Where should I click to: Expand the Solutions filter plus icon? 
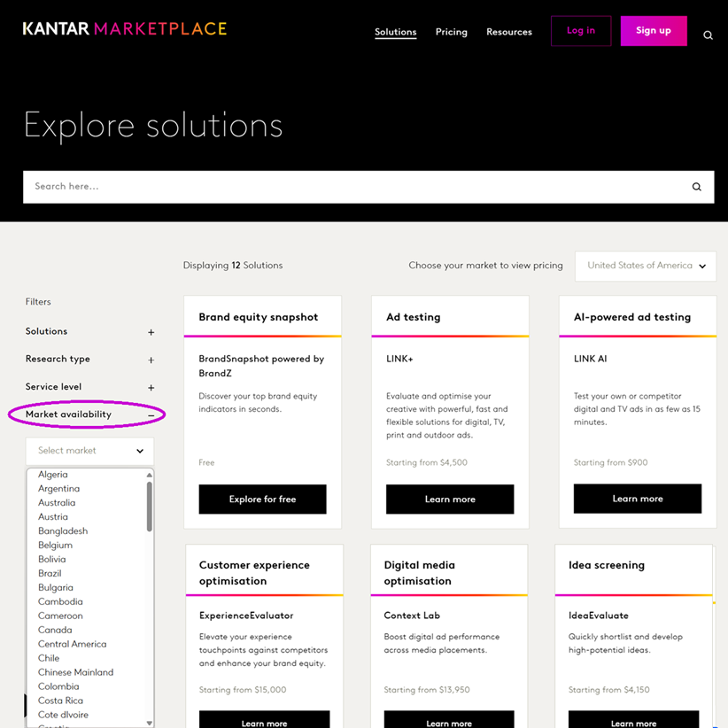[151, 332]
